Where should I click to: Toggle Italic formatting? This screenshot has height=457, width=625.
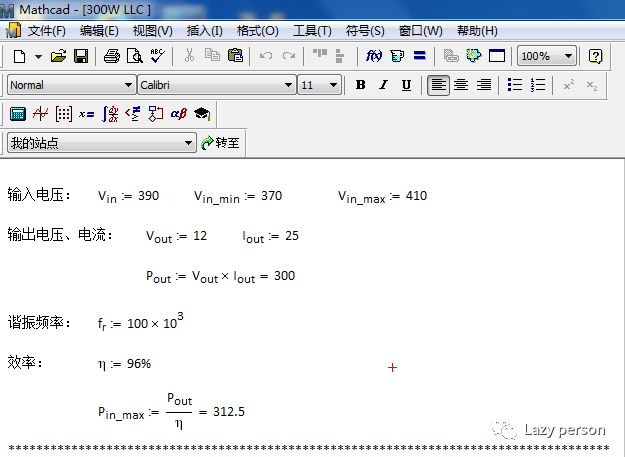[383, 85]
